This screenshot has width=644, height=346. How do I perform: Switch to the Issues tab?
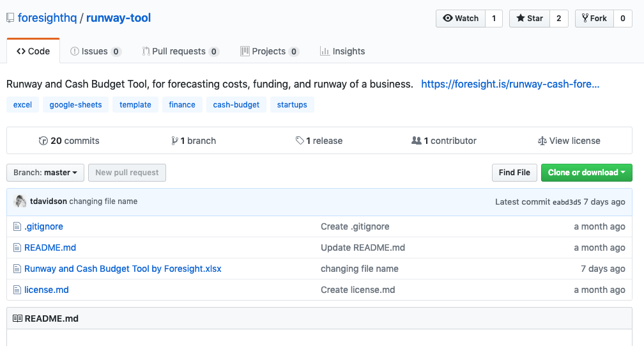tap(95, 51)
